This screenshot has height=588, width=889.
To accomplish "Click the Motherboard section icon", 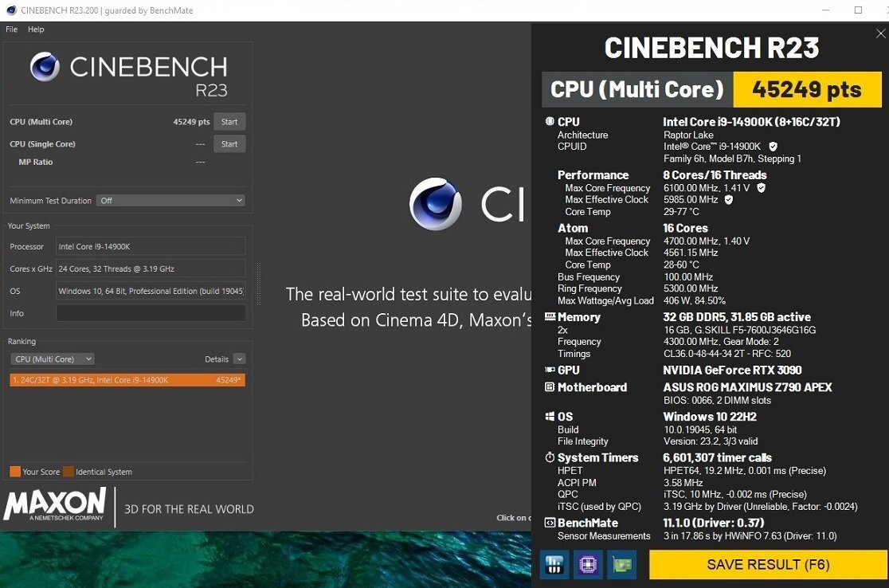I will tap(550, 386).
